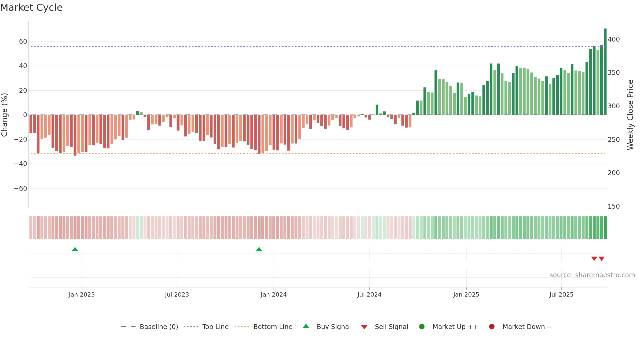
Task: Click the Jan 2024 axis tick label
Action: 274,295
